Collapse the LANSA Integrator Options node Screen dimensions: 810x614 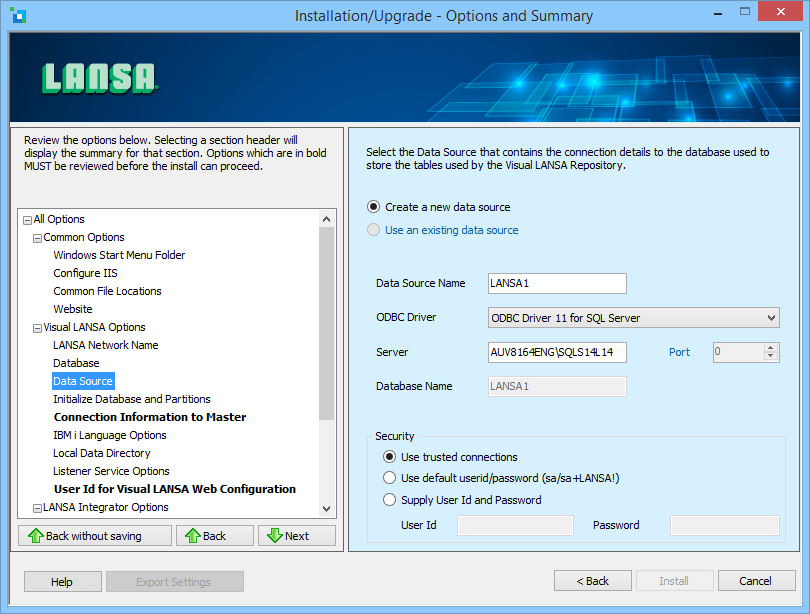tap(37, 508)
